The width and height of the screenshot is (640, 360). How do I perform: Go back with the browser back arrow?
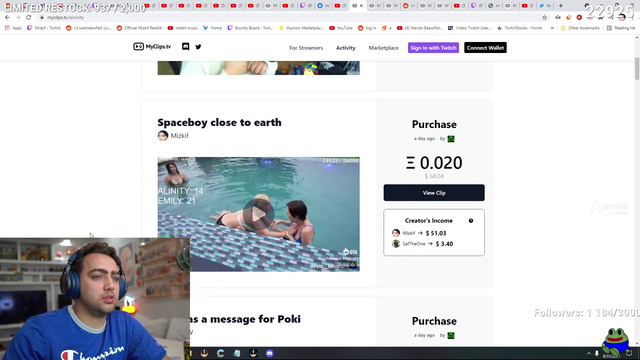tap(7, 18)
